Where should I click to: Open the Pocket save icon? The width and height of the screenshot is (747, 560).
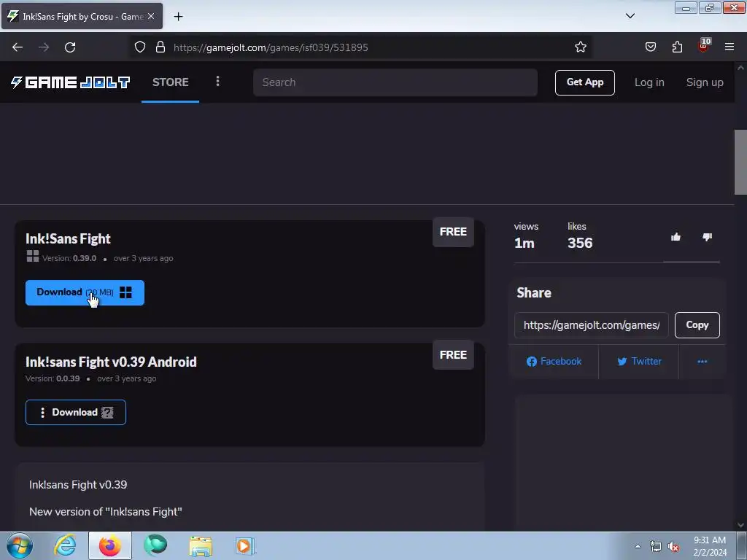click(650, 47)
